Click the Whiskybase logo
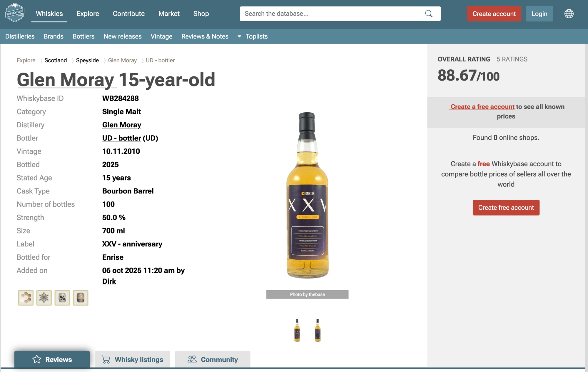 coord(15,13)
